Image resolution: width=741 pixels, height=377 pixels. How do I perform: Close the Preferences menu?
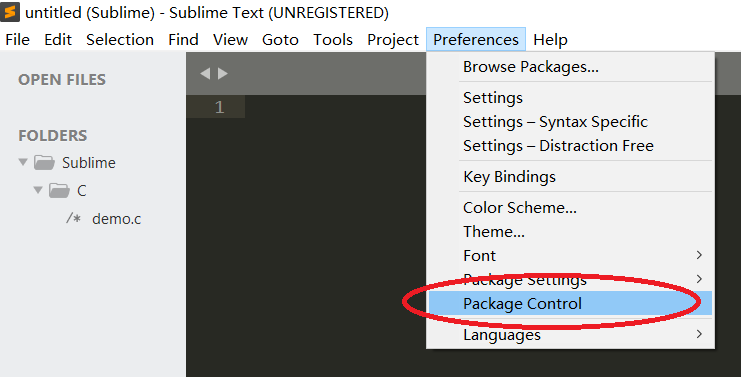pos(475,40)
